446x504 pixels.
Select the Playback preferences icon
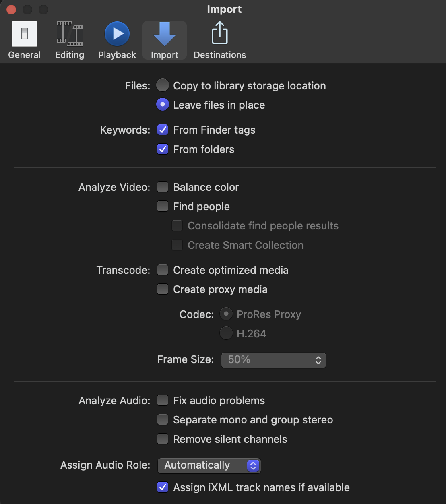click(x=117, y=38)
